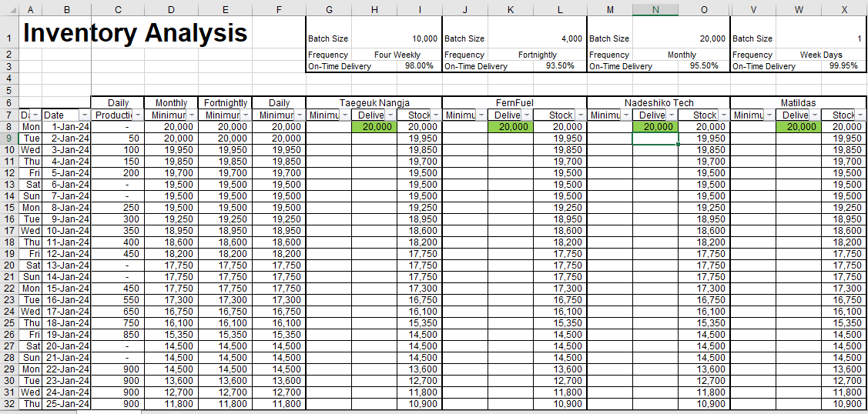This screenshot has width=868, height=414.
Task: Click the 98.00% on-time delivery value
Action: point(419,66)
